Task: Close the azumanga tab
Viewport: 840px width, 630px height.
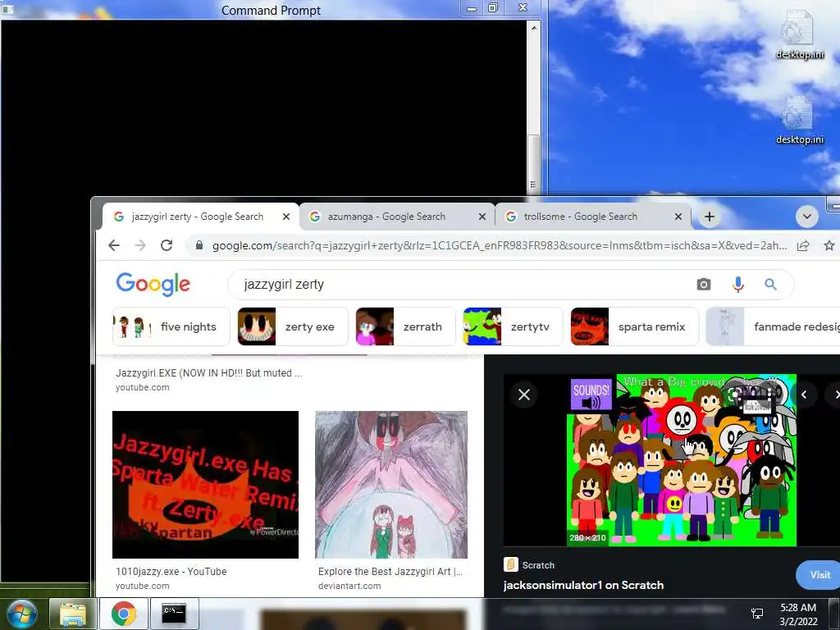Action: coord(482,217)
